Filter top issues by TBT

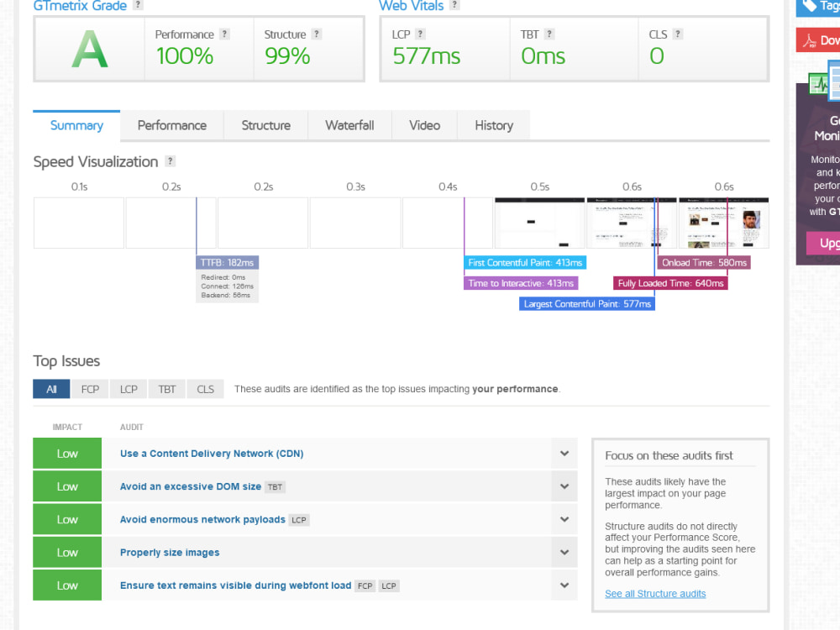pyautogui.click(x=166, y=389)
